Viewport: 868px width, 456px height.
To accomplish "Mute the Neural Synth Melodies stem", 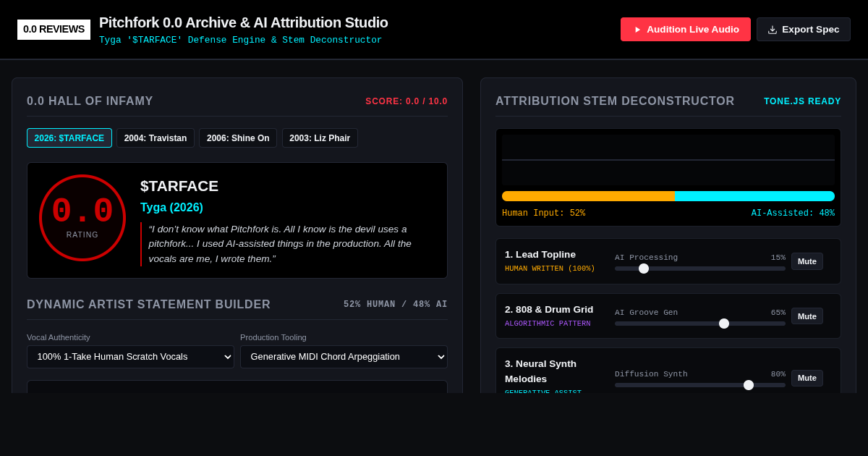I will point(807,378).
